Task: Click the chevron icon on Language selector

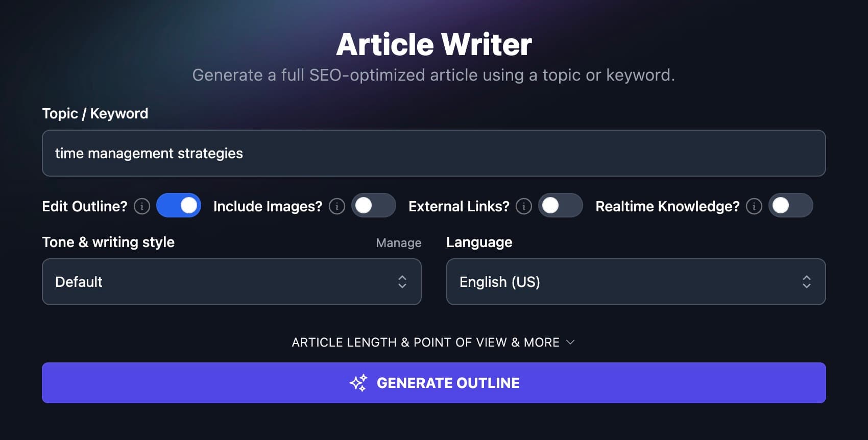Action: click(x=807, y=281)
